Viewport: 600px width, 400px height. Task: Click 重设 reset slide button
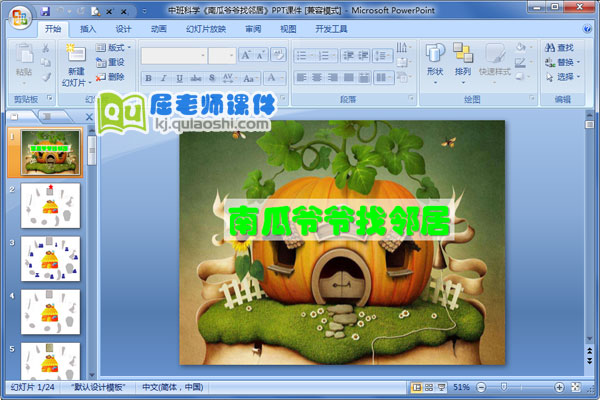click(110, 62)
